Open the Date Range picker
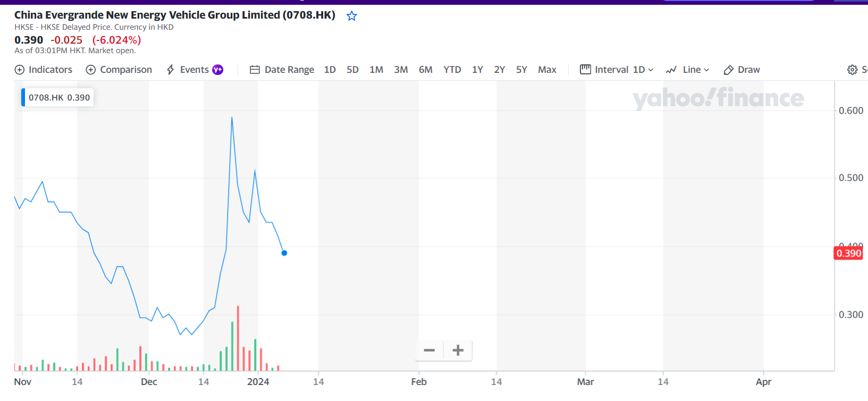 click(282, 70)
